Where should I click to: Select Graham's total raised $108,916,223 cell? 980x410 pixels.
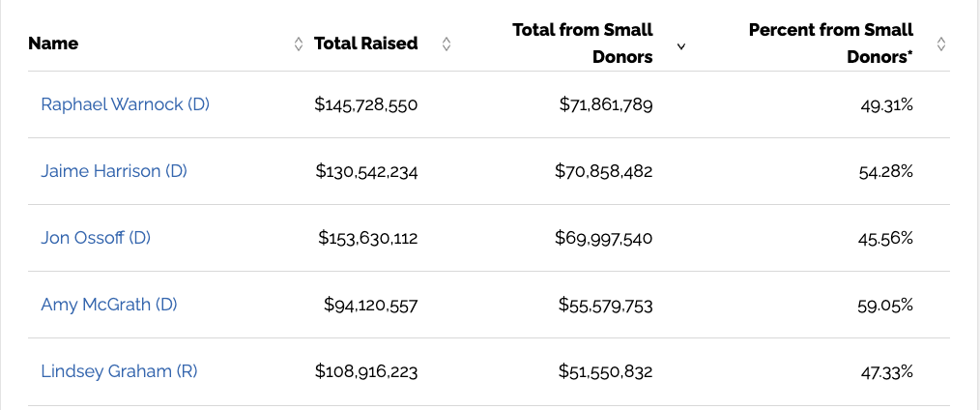tap(365, 372)
